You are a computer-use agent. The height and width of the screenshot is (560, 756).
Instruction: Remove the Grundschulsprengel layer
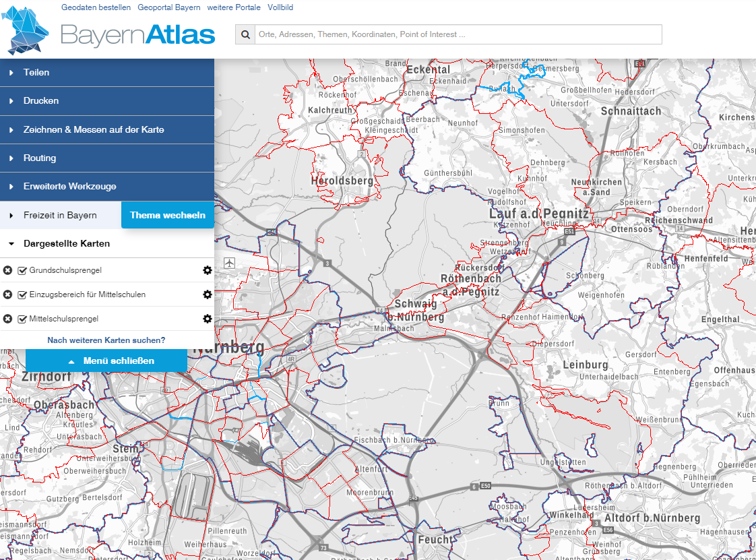(x=7, y=270)
